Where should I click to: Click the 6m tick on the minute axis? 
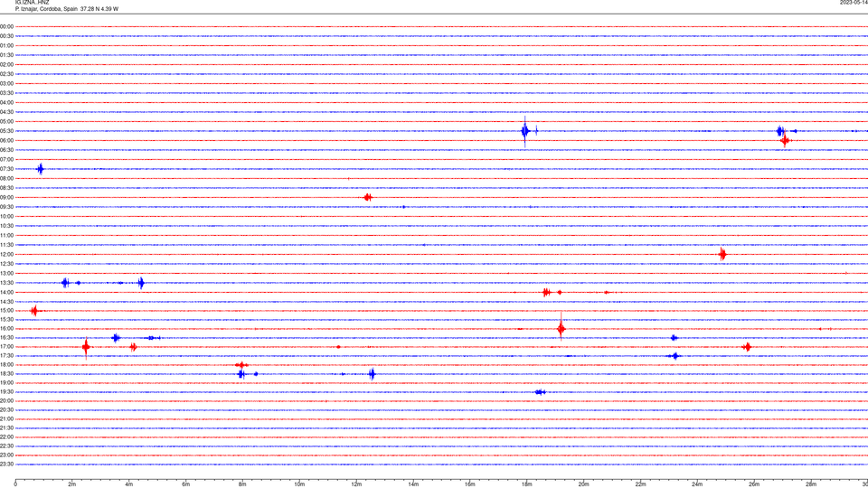(x=185, y=484)
